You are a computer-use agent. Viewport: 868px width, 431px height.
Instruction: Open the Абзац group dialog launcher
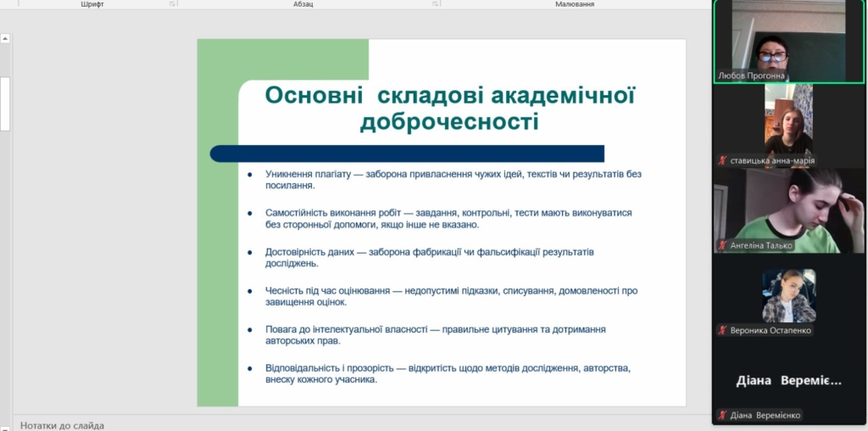click(x=434, y=4)
